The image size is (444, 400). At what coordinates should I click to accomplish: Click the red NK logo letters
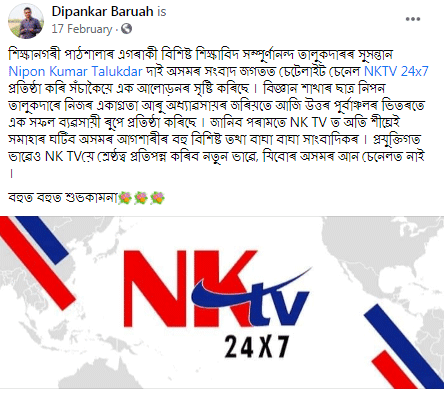tap(190, 288)
